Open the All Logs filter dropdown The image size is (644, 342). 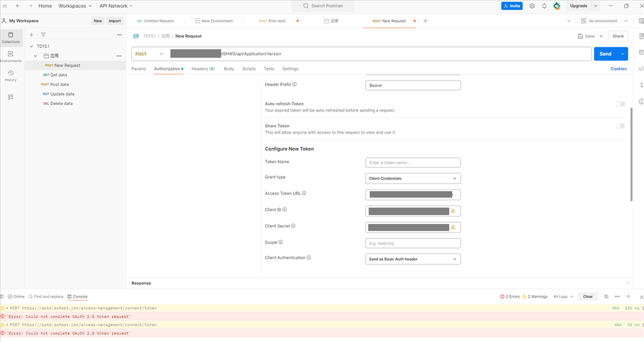coord(562,296)
